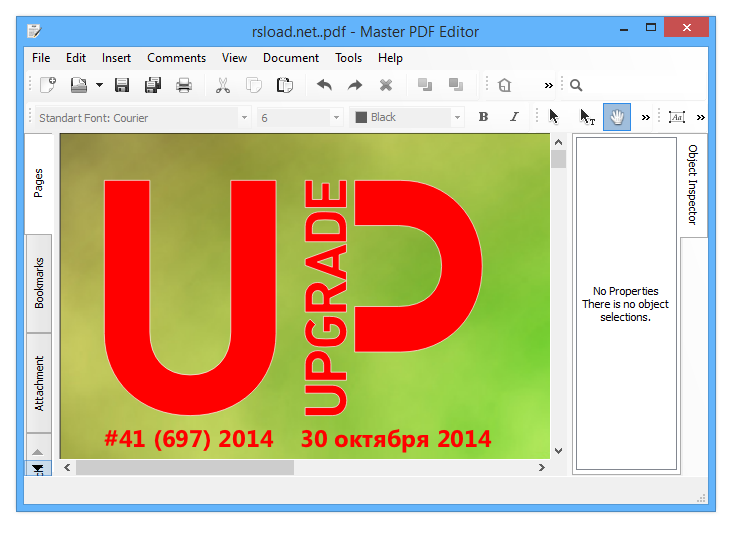Switch to the Bookmarks tab
The width and height of the screenshot is (741, 548).
coord(40,283)
